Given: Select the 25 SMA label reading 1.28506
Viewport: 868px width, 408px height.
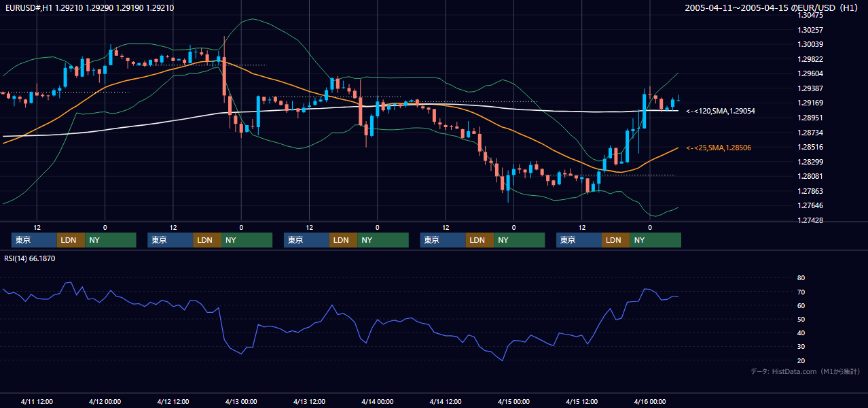Looking at the screenshot, I should pyautogui.click(x=719, y=148).
